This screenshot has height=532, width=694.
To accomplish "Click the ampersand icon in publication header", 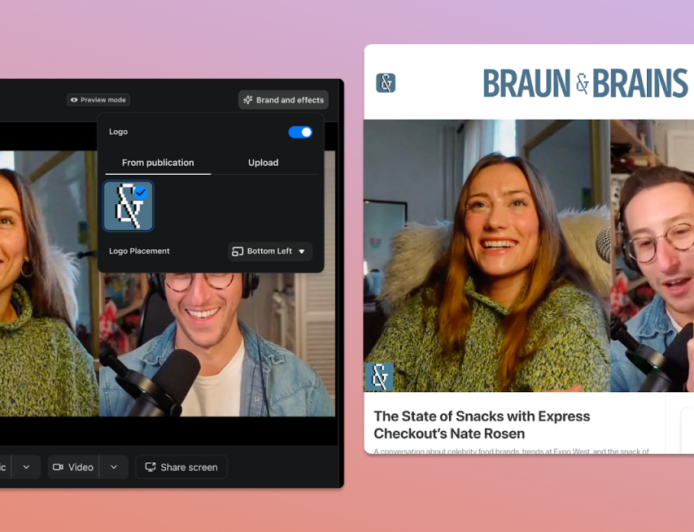I will click(x=386, y=83).
